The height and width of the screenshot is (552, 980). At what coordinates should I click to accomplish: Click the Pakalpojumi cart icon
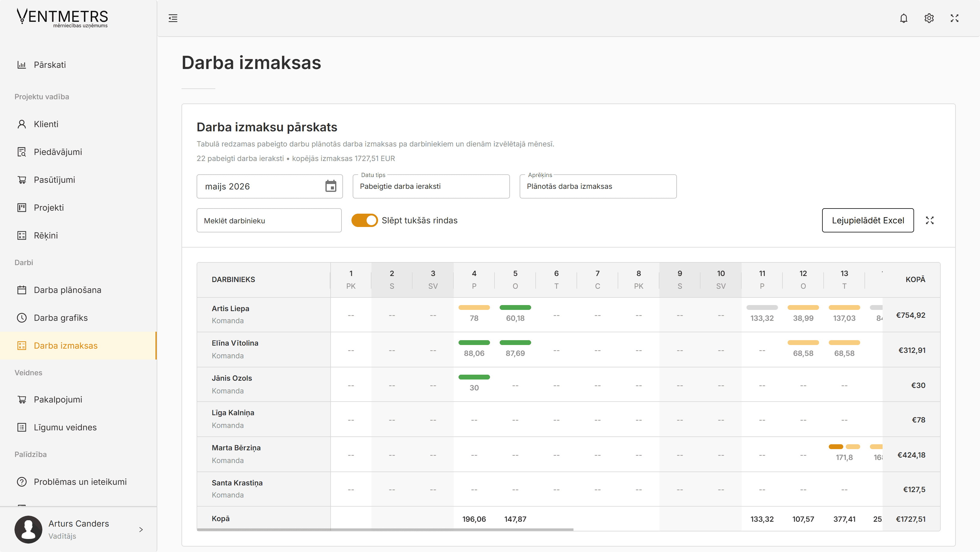point(22,399)
